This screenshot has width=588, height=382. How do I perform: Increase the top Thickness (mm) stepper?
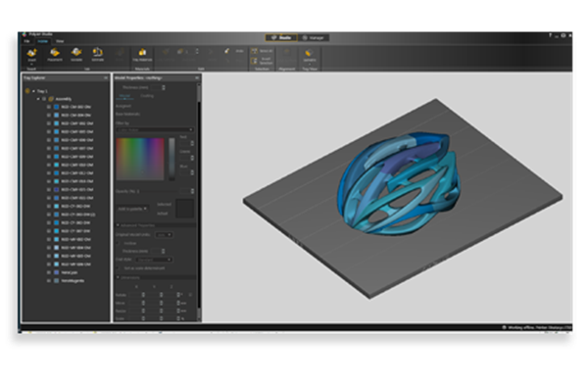(163, 86)
